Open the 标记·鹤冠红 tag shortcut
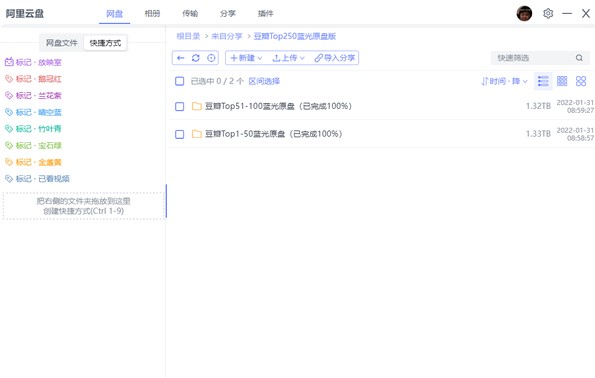Viewport: 595px width, 378px height. click(x=33, y=79)
